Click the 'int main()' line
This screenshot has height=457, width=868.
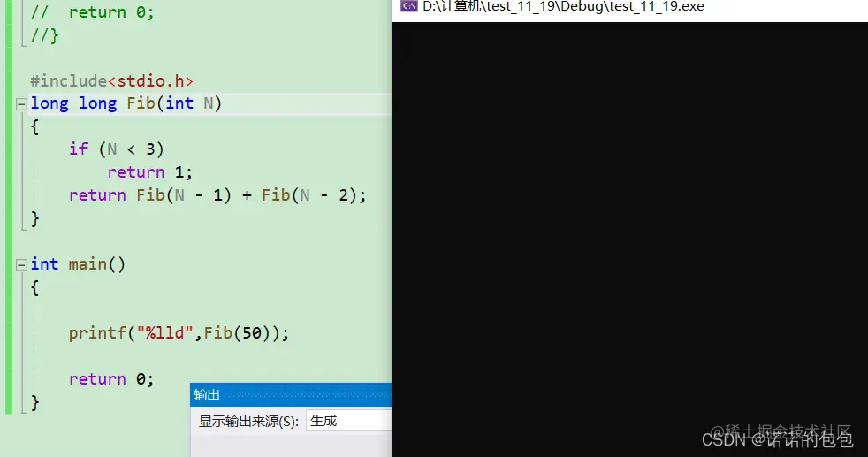click(x=78, y=264)
